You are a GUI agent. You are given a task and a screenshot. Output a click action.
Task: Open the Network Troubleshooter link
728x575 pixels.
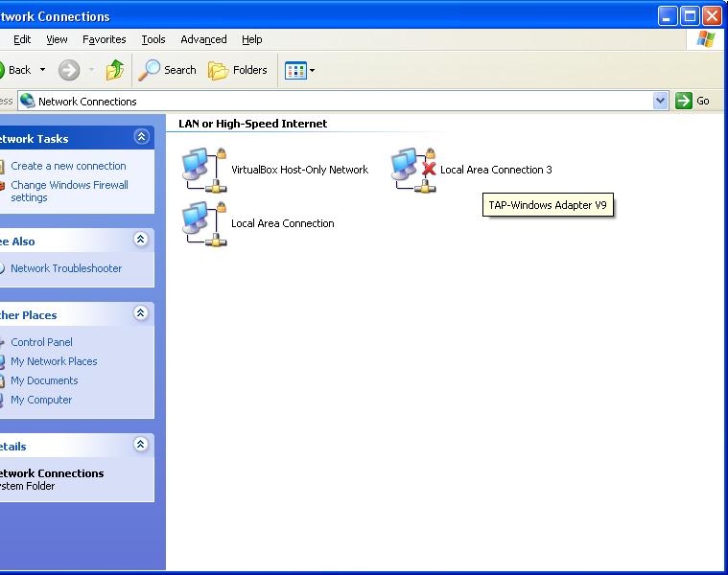click(x=66, y=268)
